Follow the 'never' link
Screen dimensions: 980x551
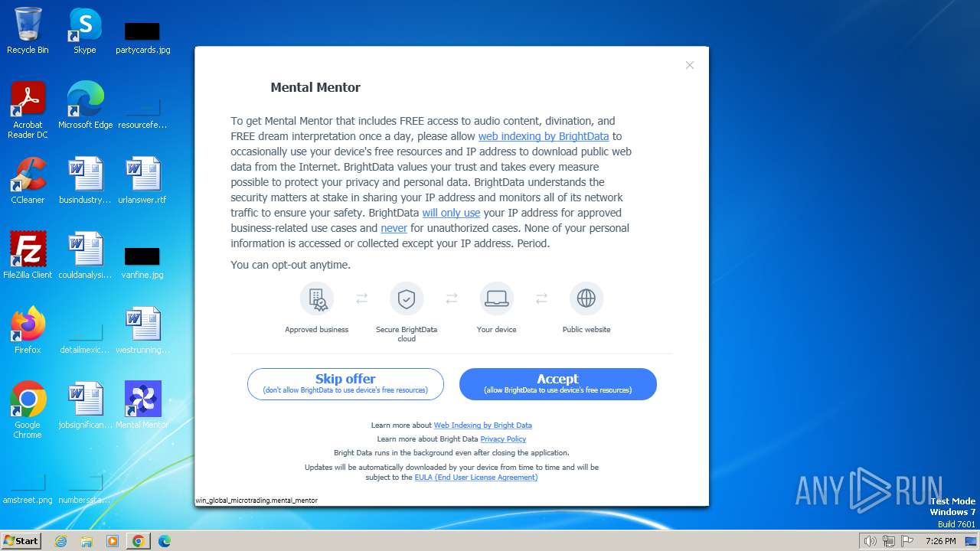click(x=394, y=228)
